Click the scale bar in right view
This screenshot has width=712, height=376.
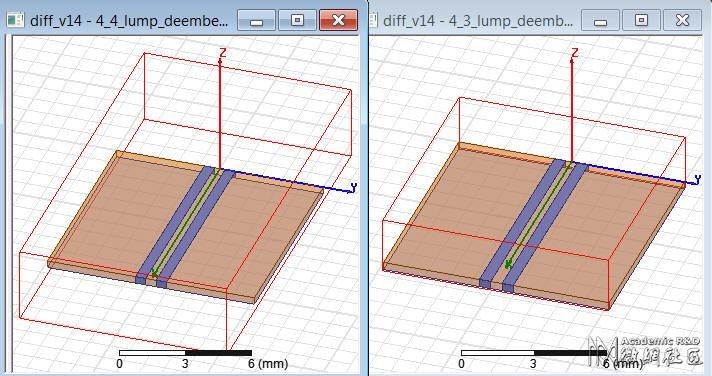click(x=534, y=353)
